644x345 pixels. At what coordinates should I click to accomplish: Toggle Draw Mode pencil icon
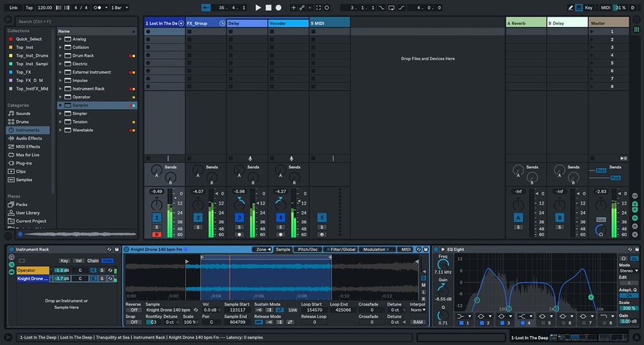pos(570,8)
